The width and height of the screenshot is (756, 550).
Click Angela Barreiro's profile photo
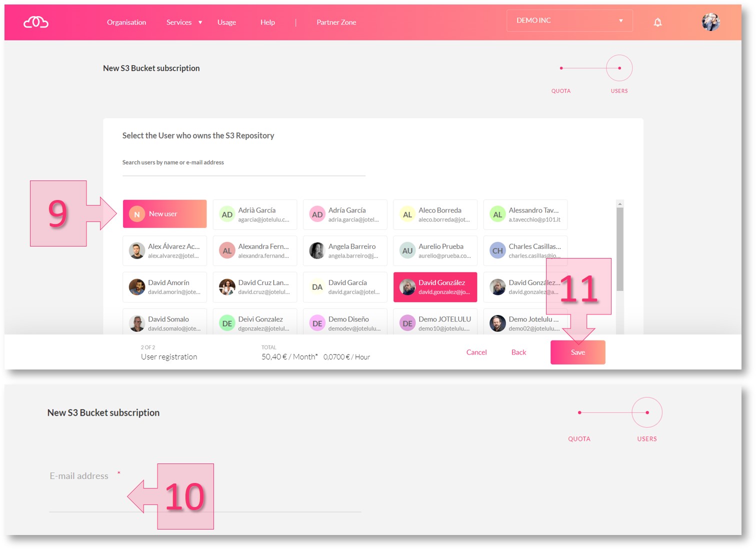tap(317, 250)
